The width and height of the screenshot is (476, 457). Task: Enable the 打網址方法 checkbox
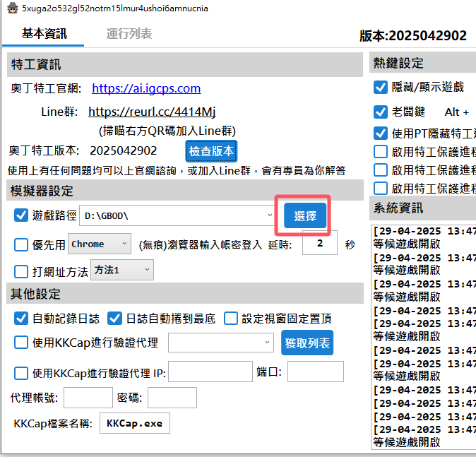tap(21, 271)
